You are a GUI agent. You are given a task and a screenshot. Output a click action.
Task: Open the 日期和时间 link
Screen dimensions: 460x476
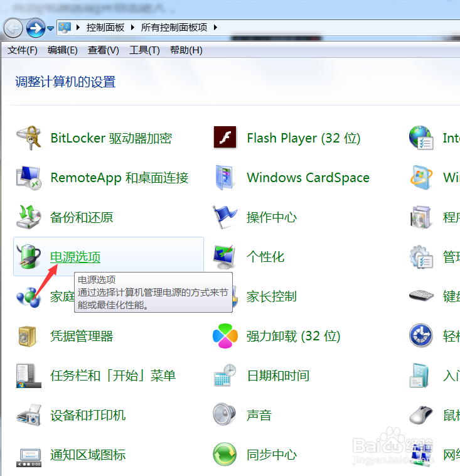click(x=278, y=376)
